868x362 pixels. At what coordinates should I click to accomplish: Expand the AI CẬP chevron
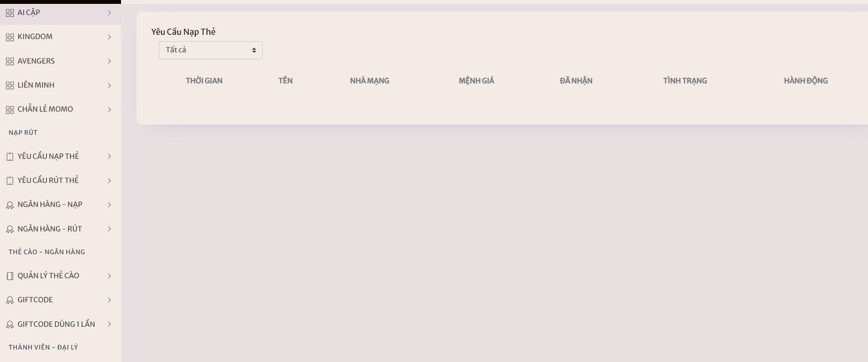(109, 13)
